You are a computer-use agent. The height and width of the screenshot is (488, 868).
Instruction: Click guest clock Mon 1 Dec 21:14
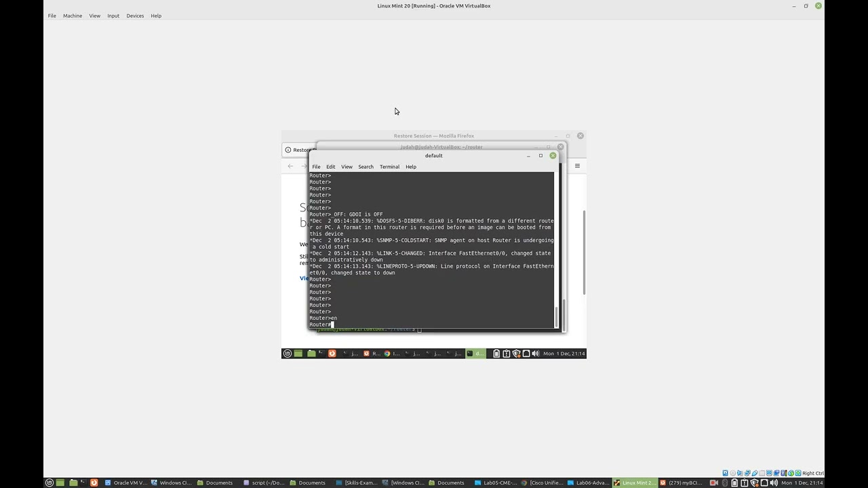click(x=564, y=353)
